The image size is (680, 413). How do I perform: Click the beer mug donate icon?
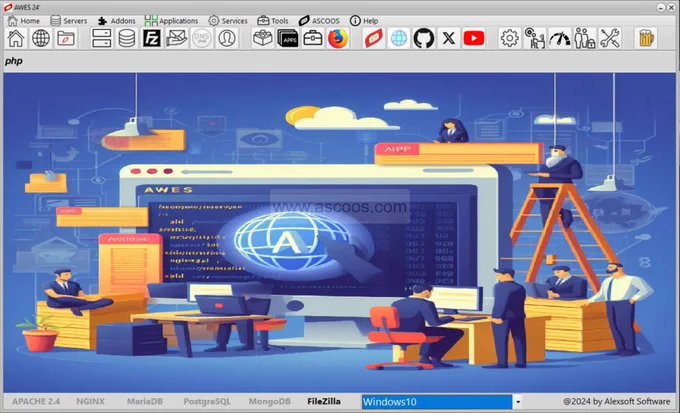coord(646,38)
